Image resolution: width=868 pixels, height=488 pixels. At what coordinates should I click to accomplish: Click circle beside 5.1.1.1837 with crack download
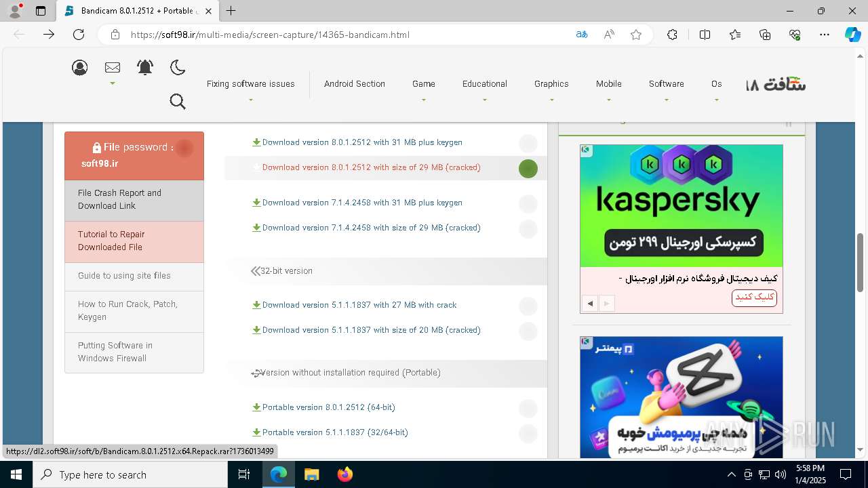(x=528, y=306)
